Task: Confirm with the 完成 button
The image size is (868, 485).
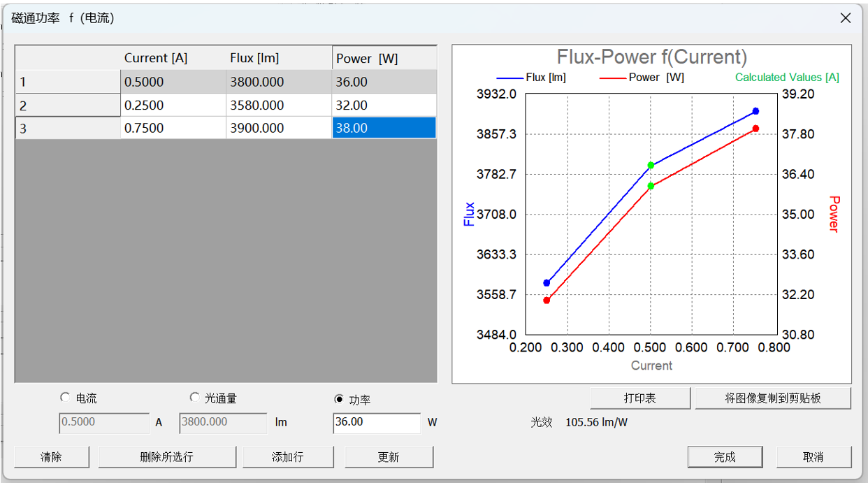Action: [x=725, y=457]
